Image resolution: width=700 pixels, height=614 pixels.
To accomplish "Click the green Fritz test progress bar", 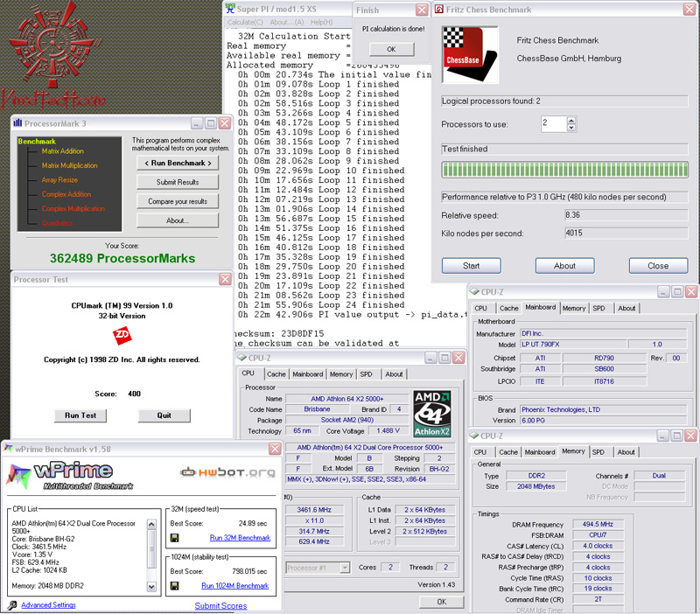I will tap(564, 170).
